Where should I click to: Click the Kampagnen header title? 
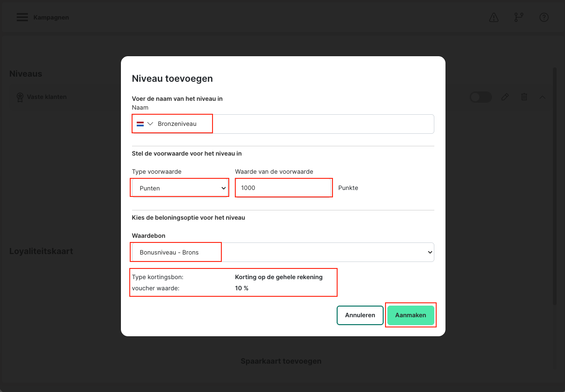coord(51,18)
